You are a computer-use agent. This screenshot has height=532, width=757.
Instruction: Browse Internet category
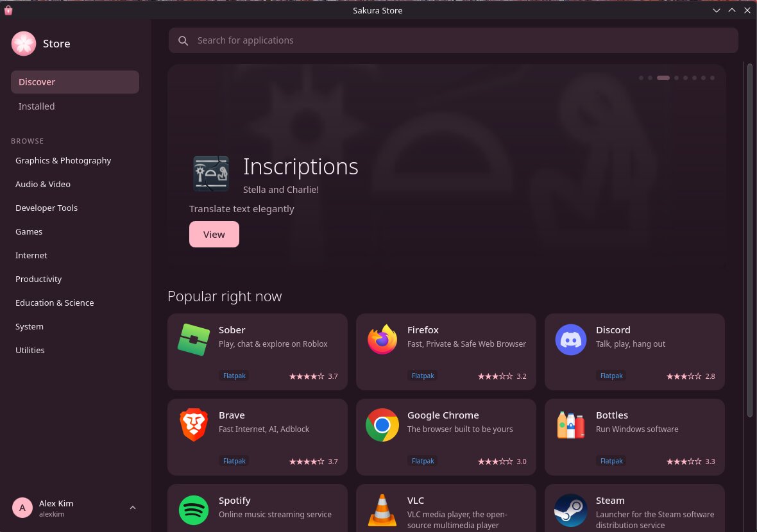pos(75,255)
